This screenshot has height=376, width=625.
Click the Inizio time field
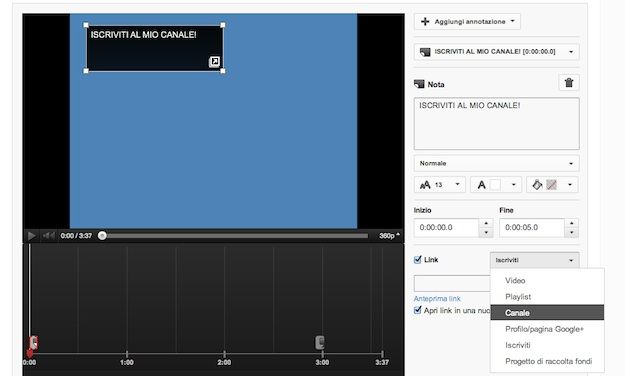(x=446, y=228)
